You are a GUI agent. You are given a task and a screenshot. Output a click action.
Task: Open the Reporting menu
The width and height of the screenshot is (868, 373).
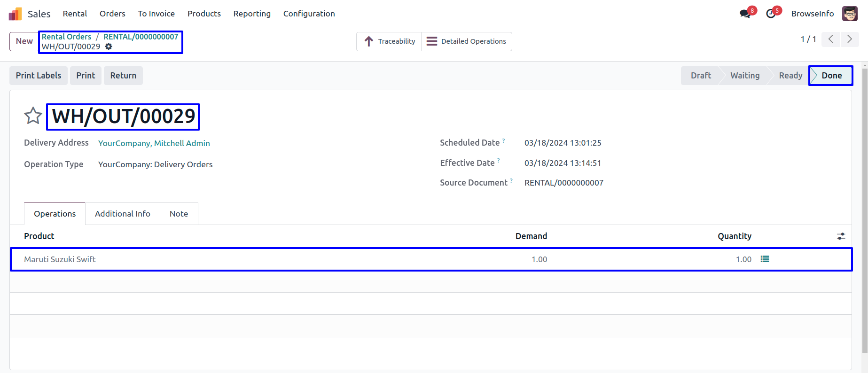pos(252,14)
